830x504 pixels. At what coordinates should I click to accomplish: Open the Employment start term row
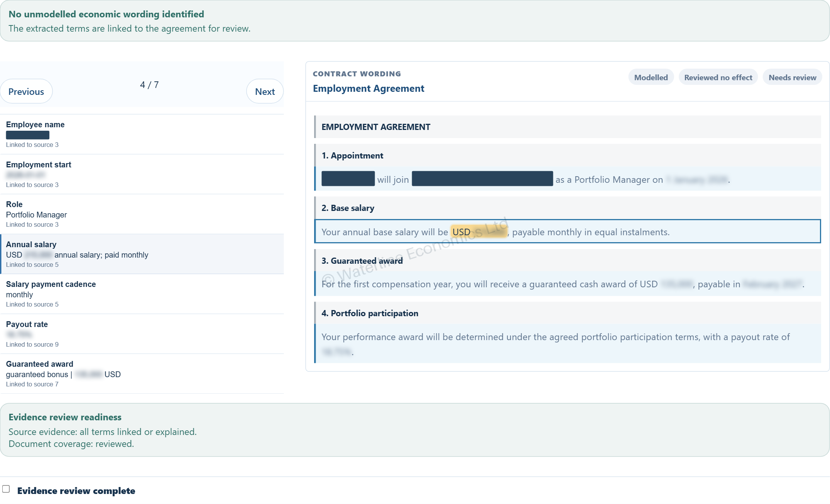[142, 174]
